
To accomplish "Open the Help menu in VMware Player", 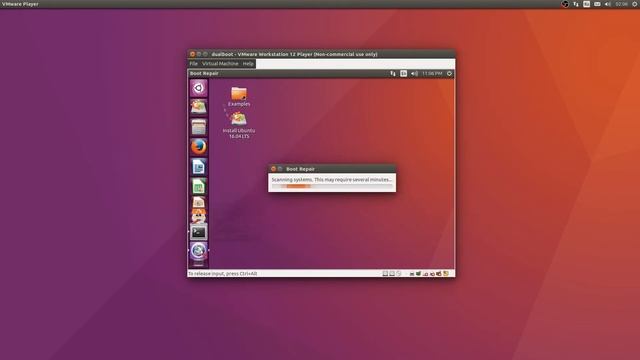I will tap(248, 64).
